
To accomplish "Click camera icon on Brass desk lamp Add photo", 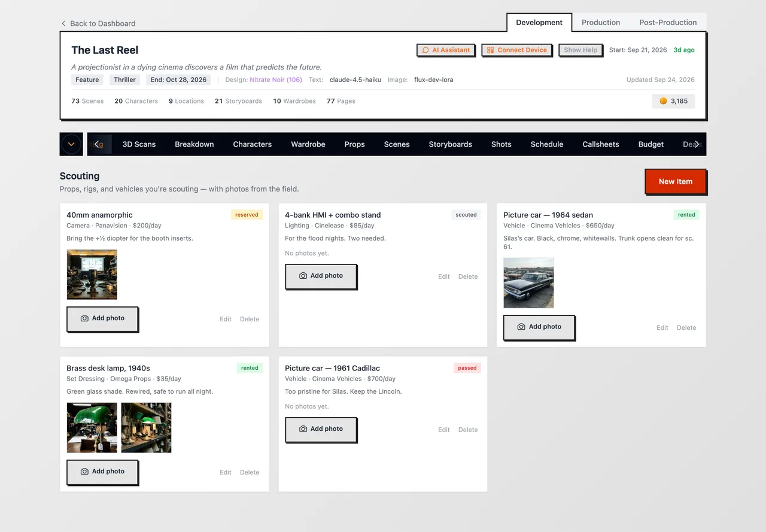I will [x=84, y=472].
